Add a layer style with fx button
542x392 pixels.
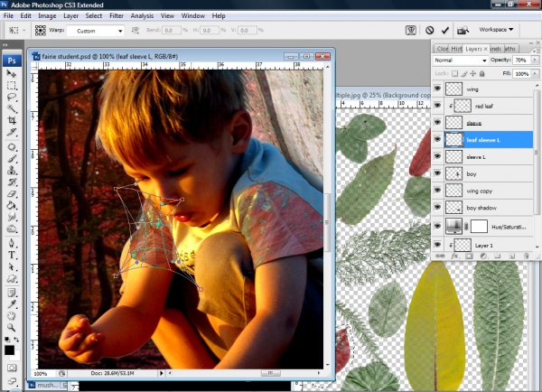pos(454,257)
